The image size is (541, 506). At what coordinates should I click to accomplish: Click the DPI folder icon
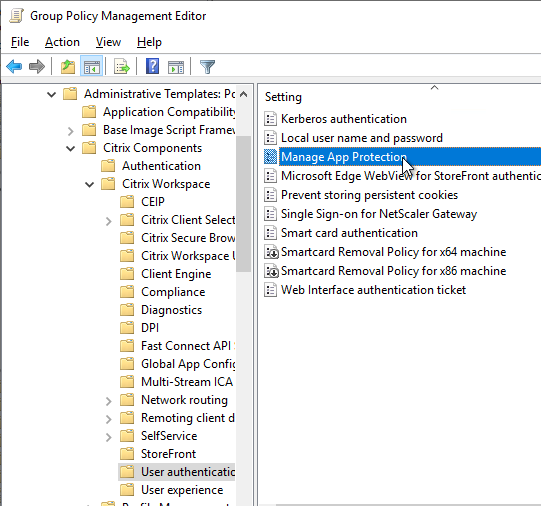click(127, 328)
